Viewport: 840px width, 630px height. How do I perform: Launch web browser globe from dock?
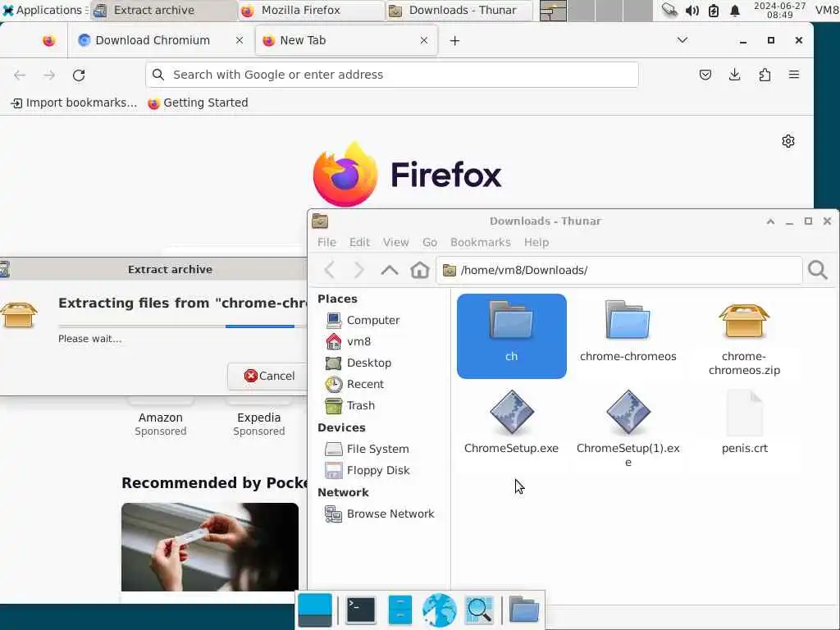(x=440, y=610)
